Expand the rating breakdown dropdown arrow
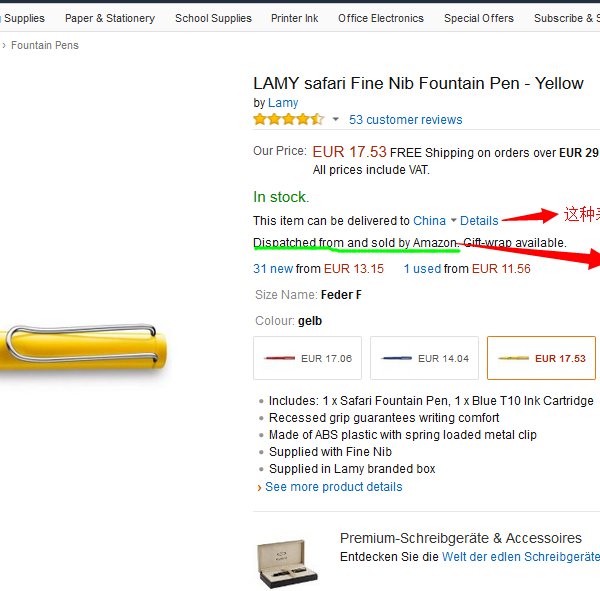 (x=335, y=120)
